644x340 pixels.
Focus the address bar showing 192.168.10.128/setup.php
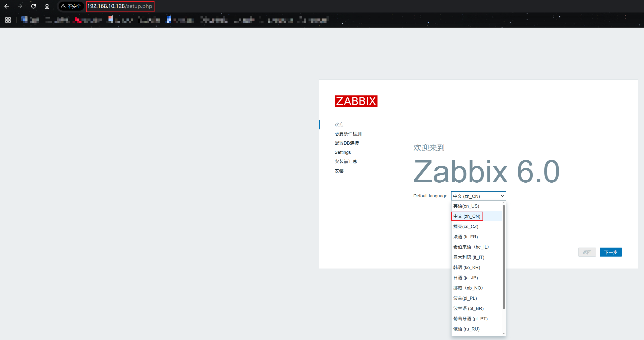point(120,6)
